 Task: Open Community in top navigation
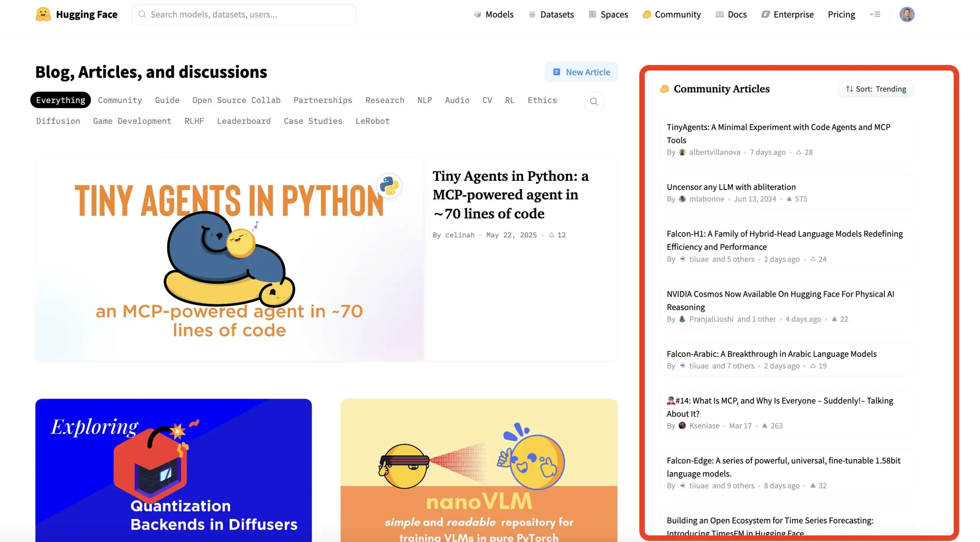[672, 15]
